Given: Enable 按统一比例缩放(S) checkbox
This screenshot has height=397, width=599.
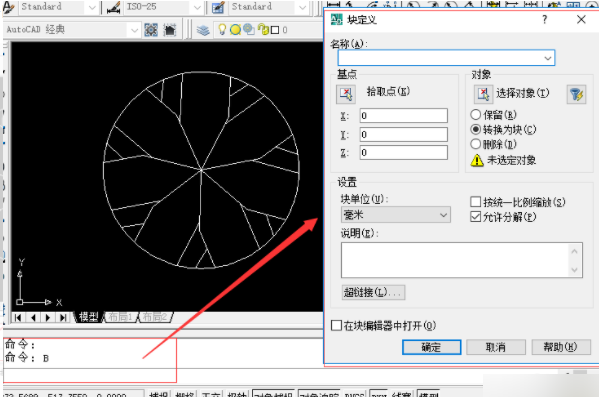Looking at the screenshot, I should coord(476,202).
